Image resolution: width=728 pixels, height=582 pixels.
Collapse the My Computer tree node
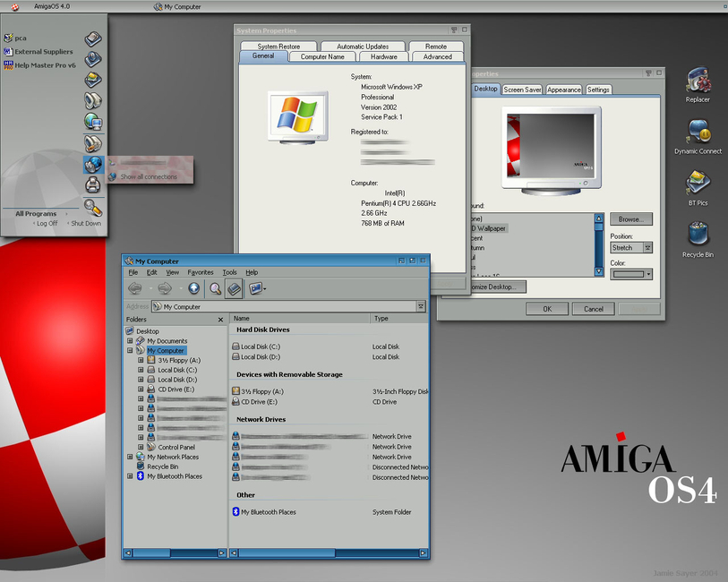tap(130, 350)
